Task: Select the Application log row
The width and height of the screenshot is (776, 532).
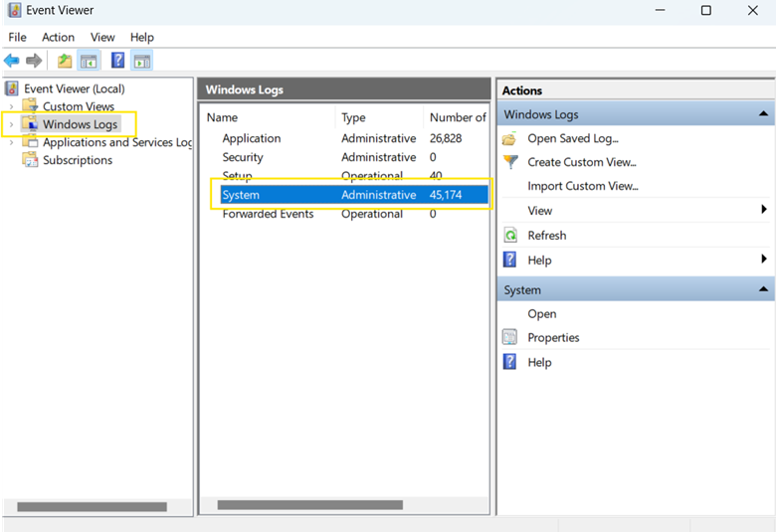Action: tap(252, 138)
